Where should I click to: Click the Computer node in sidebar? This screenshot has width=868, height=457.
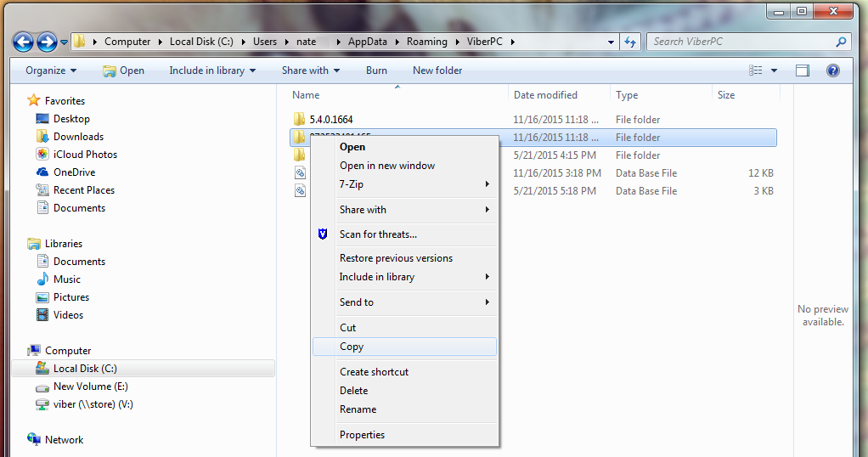pyautogui.click(x=68, y=351)
